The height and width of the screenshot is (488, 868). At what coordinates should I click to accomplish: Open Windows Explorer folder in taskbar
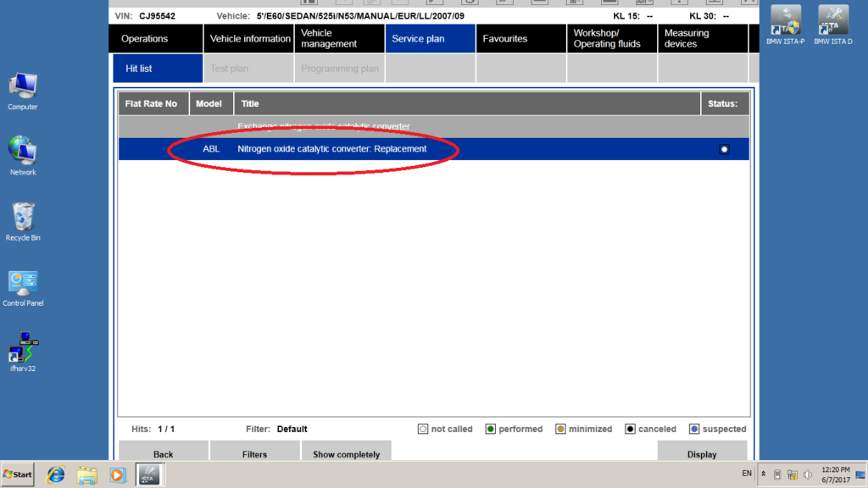(87, 474)
